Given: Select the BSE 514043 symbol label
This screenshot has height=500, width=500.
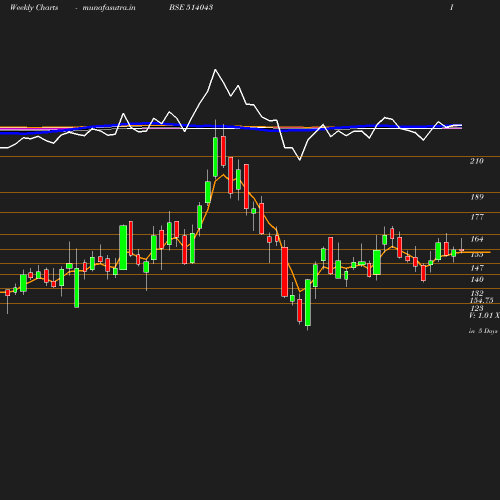Looking at the screenshot, I should click(191, 7).
